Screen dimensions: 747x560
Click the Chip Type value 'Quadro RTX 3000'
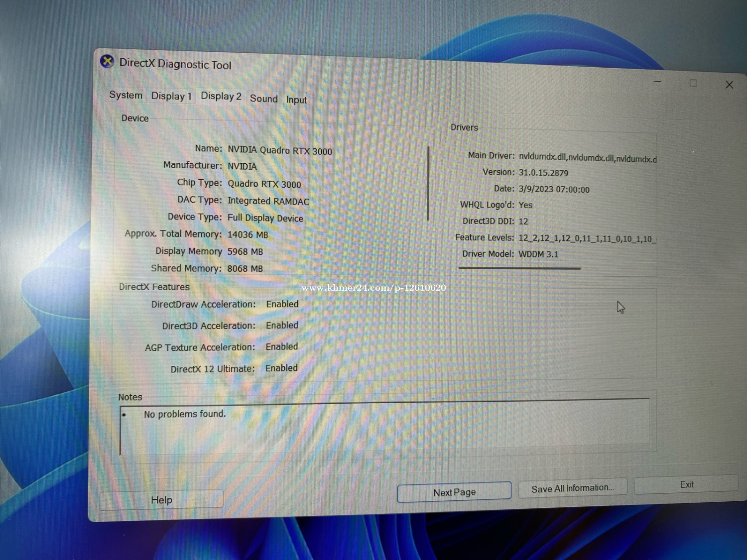click(264, 184)
